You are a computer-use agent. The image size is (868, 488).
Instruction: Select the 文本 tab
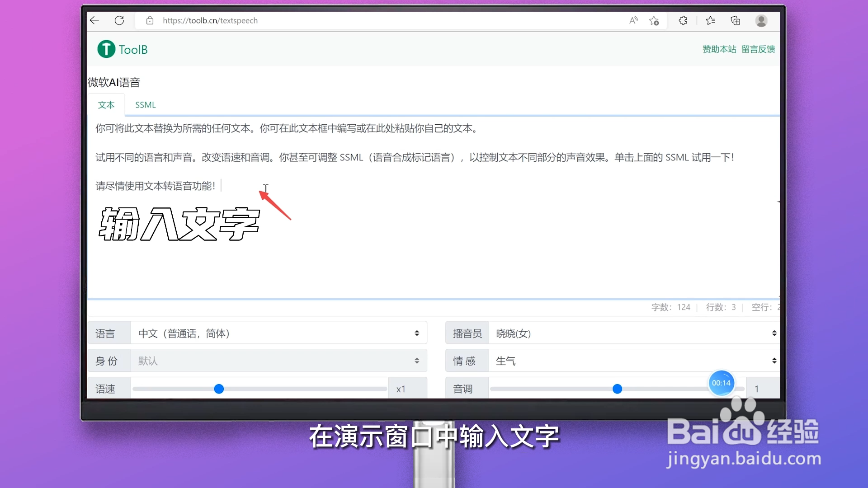pos(106,104)
